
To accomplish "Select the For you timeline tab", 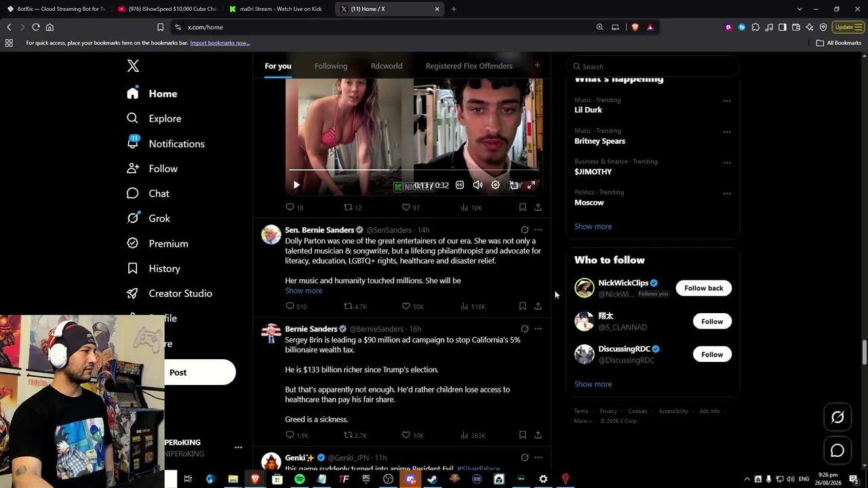I will click(278, 66).
